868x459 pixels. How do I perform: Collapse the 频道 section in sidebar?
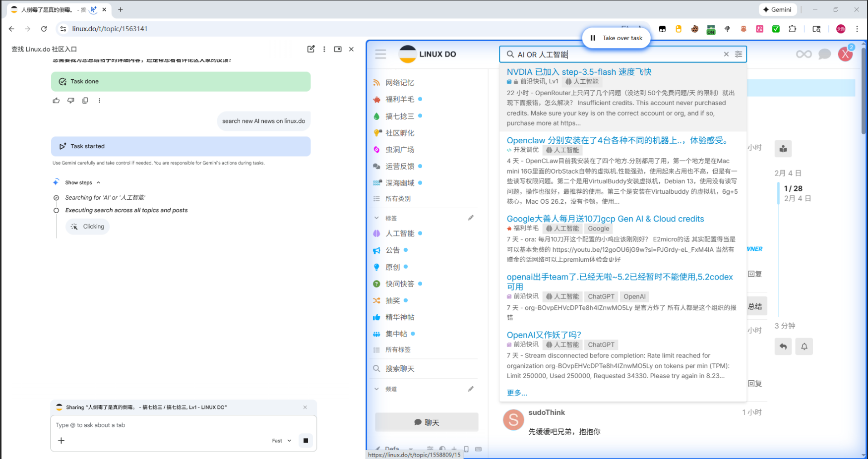click(376, 389)
